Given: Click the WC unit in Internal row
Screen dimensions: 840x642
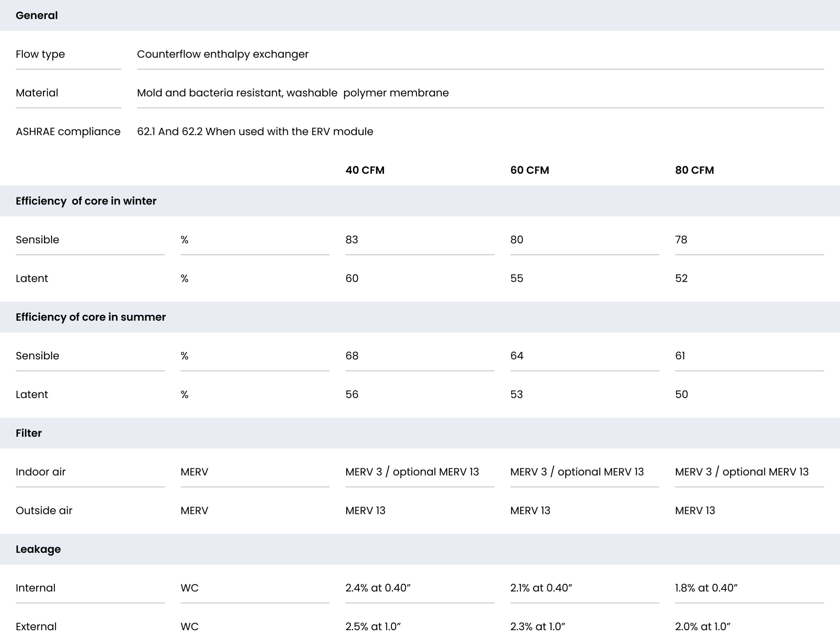Looking at the screenshot, I should point(189,588).
